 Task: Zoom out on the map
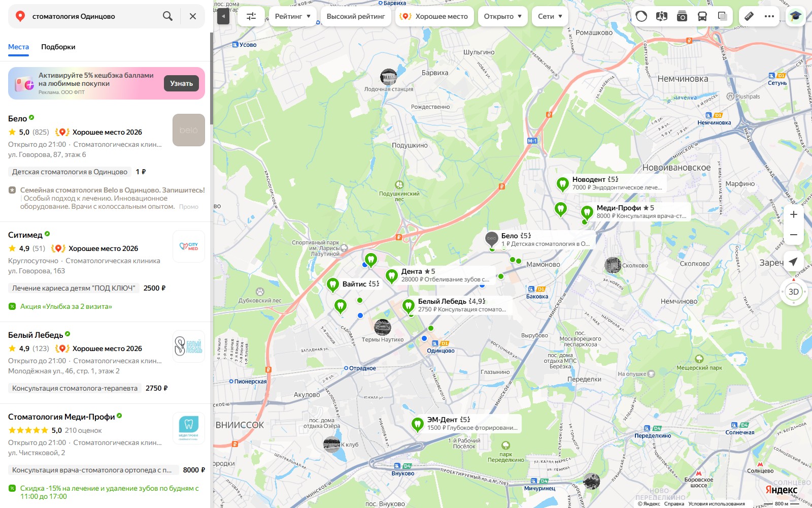point(794,235)
